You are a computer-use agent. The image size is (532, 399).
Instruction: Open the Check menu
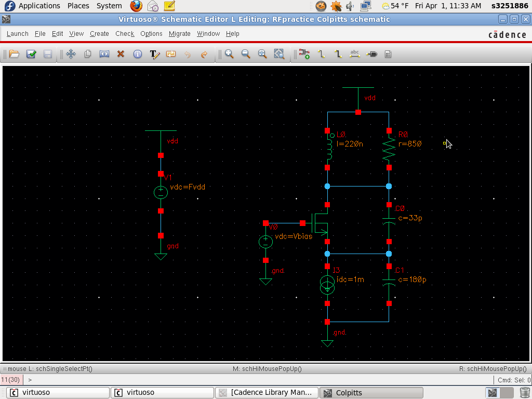125,34
